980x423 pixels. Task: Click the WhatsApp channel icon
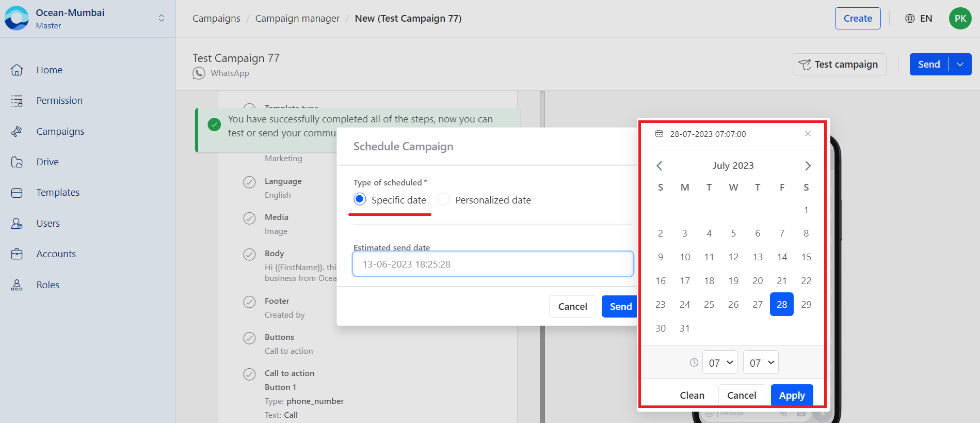[x=199, y=73]
